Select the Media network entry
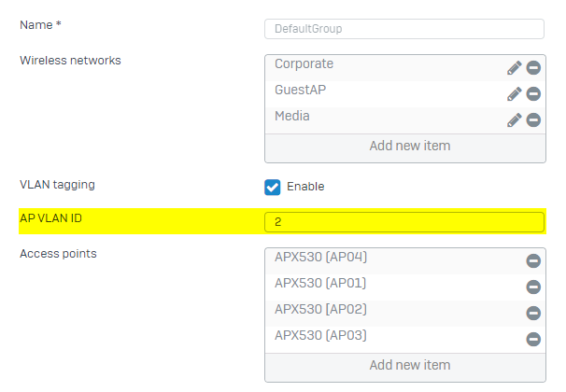The width and height of the screenshot is (566, 392). tap(292, 117)
